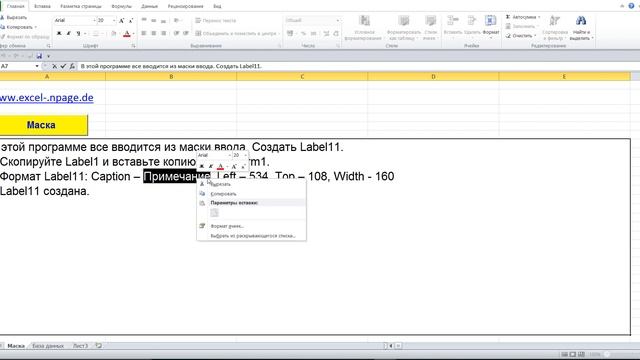Switch to the Вставка ribbon tab
The width and height of the screenshot is (640, 360).
tap(42, 7)
